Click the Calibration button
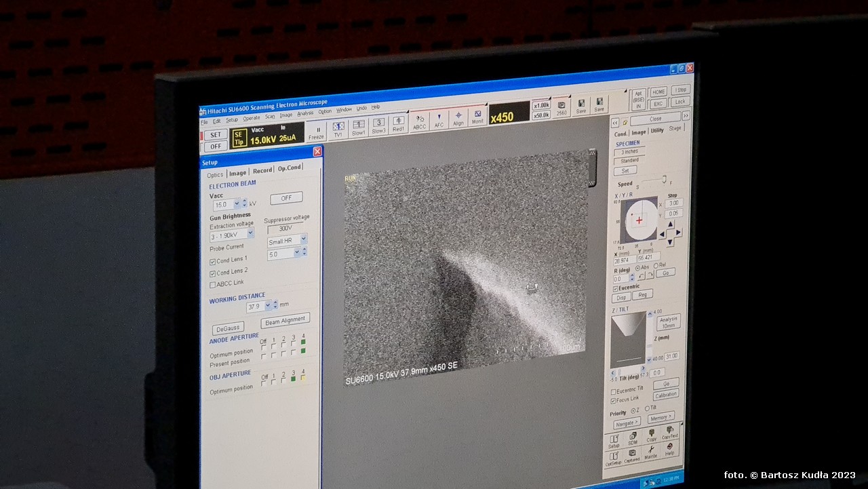The height and width of the screenshot is (489, 868). (x=666, y=395)
